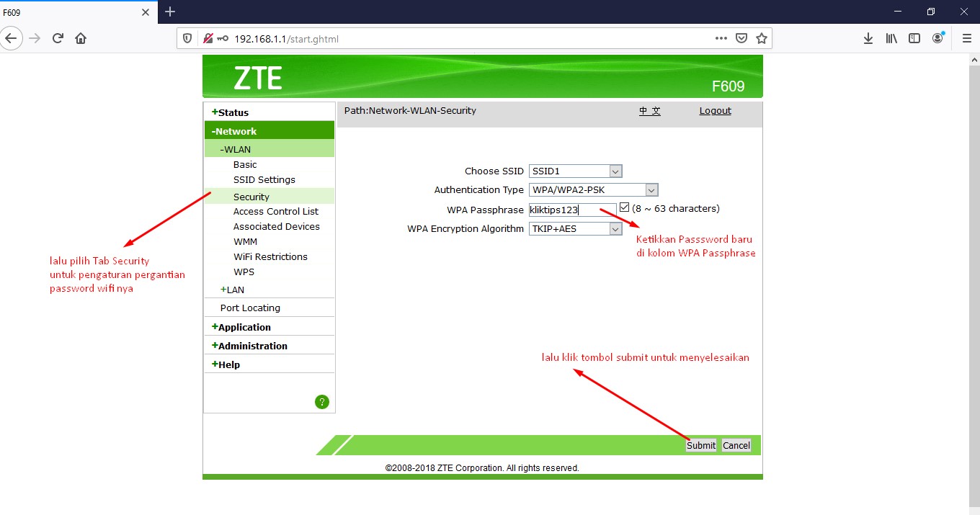Open WiFi Restrictions page
The width and height of the screenshot is (980, 515).
pos(270,257)
